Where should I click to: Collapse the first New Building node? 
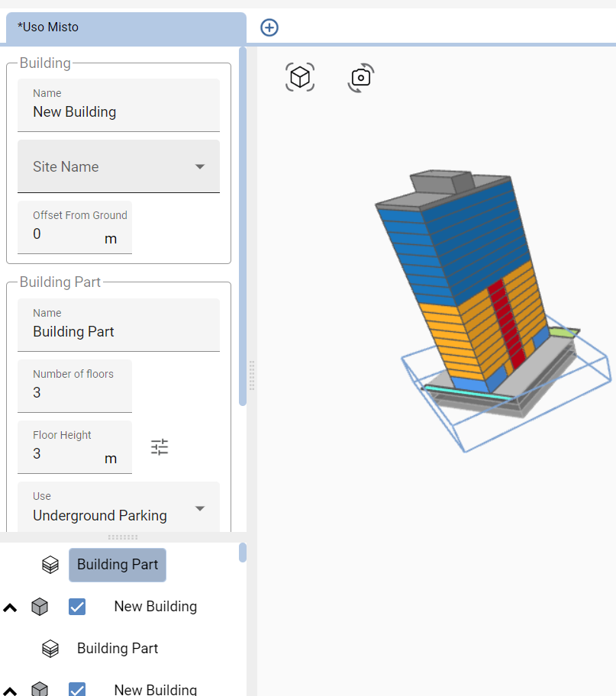click(x=10, y=607)
